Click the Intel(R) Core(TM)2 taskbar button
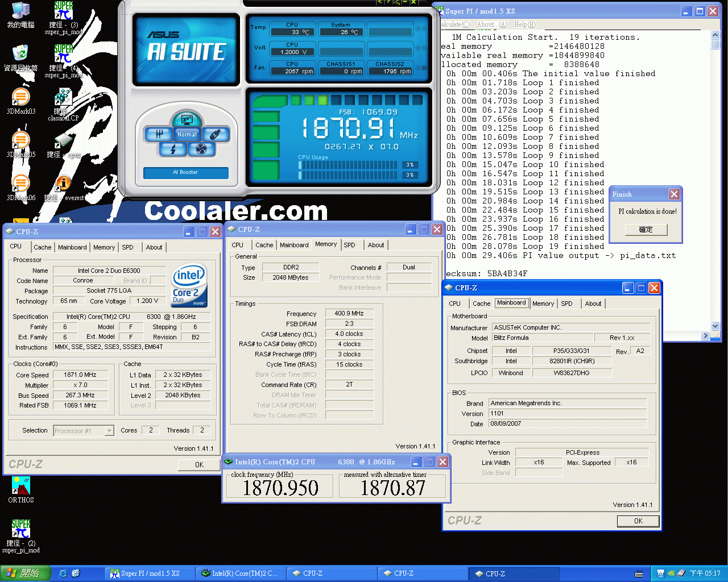The width and height of the screenshot is (728, 582). pos(240,573)
